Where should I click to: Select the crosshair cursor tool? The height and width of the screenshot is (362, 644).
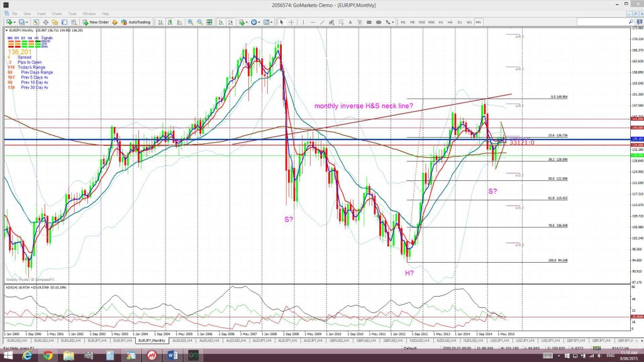(291, 22)
